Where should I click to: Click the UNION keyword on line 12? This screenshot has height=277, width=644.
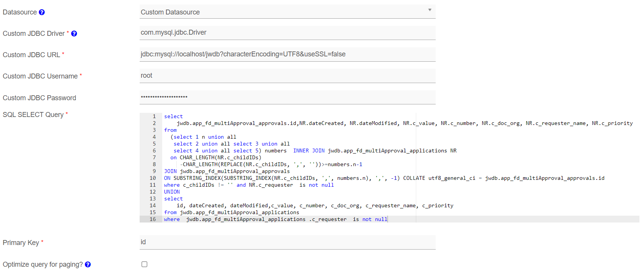[172, 192]
